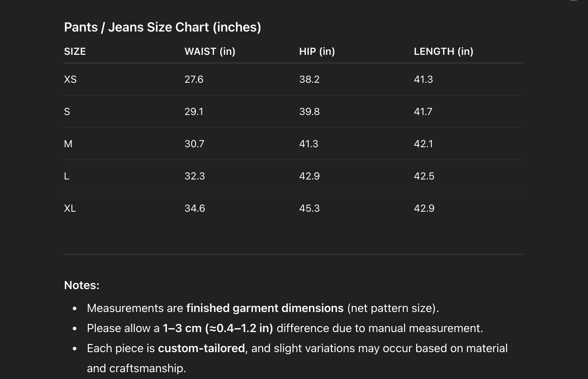This screenshot has width=588, height=379.
Task: Click the SIZE column header
Action: 75,52
